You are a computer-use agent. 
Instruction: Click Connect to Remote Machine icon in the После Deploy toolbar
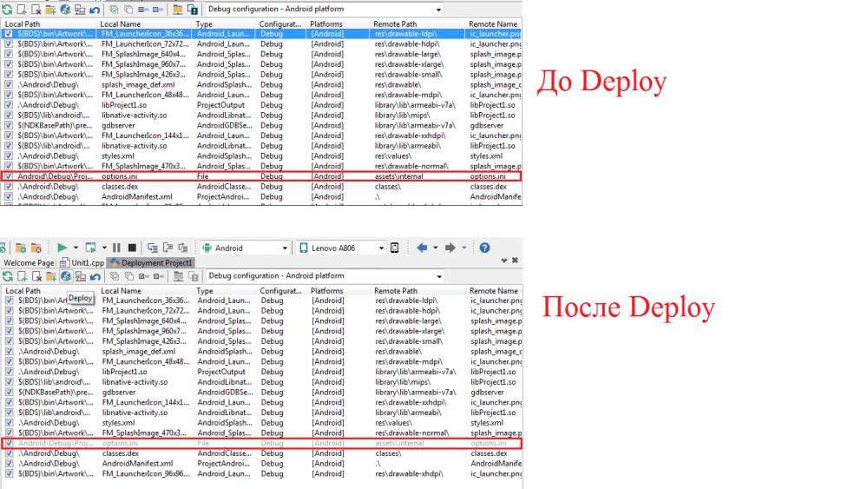tap(80, 276)
